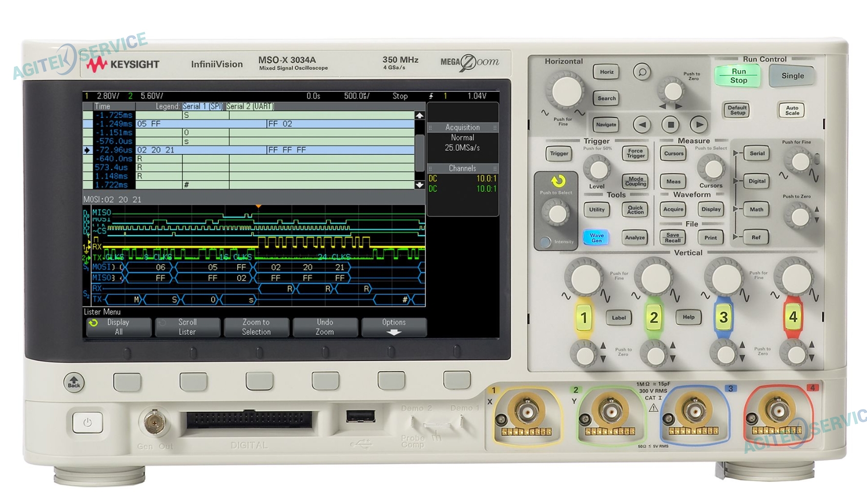
Task: Click the lister scroll down arrow
Action: (x=420, y=185)
